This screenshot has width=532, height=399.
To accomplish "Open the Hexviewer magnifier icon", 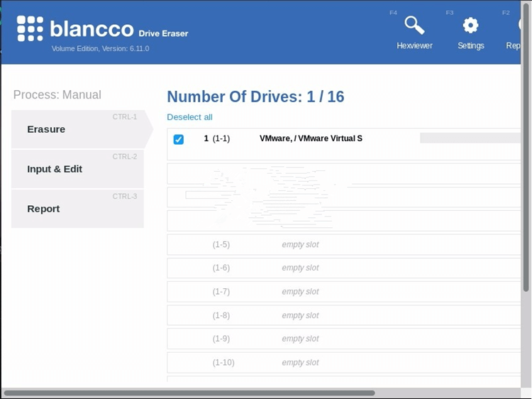I will (414, 26).
